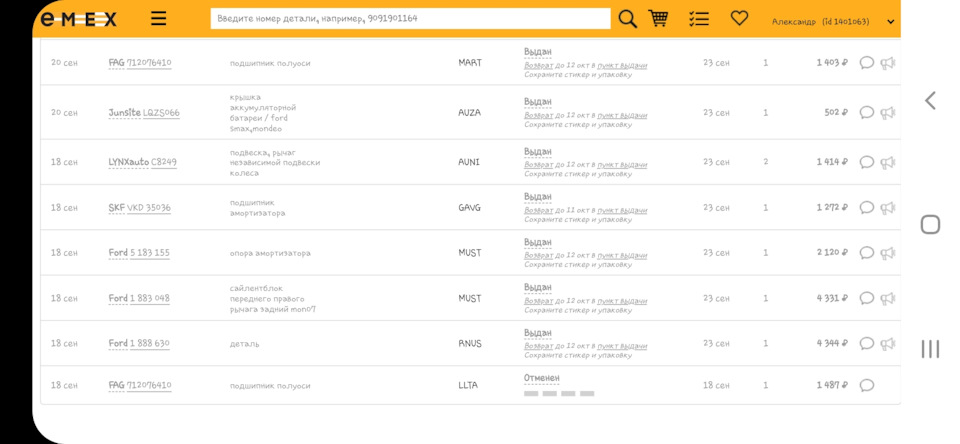This screenshot has width=960, height=444.
Task: Open favorites heart icon
Action: coord(739,19)
